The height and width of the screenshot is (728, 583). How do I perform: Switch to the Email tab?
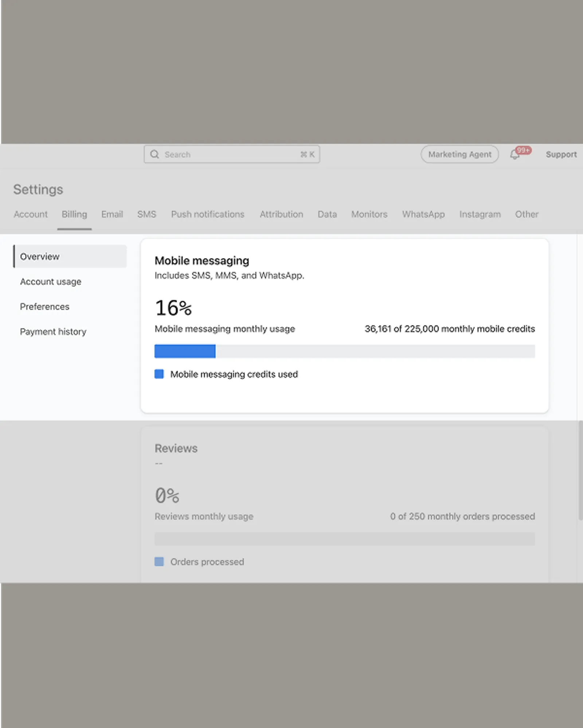pyautogui.click(x=112, y=214)
